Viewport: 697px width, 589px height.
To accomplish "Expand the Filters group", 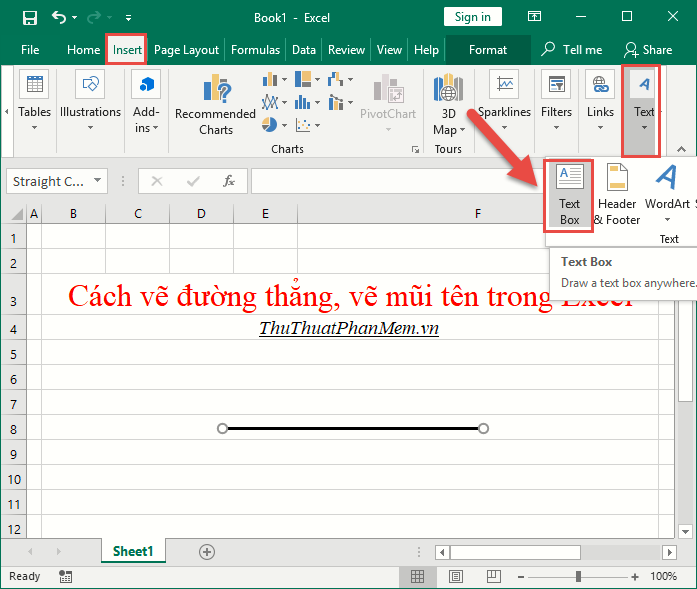I will (556, 100).
